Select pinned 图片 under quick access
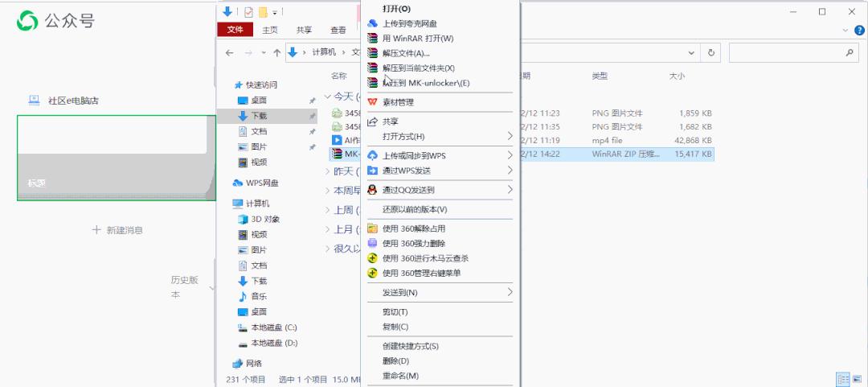 coord(259,147)
